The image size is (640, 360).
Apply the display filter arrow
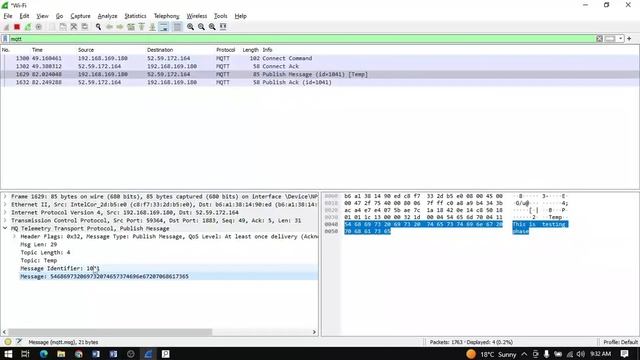click(x=610, y=39)
